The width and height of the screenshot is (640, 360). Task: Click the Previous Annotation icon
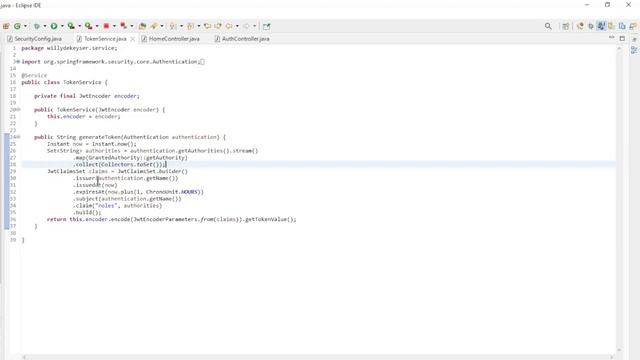[190, 26]
